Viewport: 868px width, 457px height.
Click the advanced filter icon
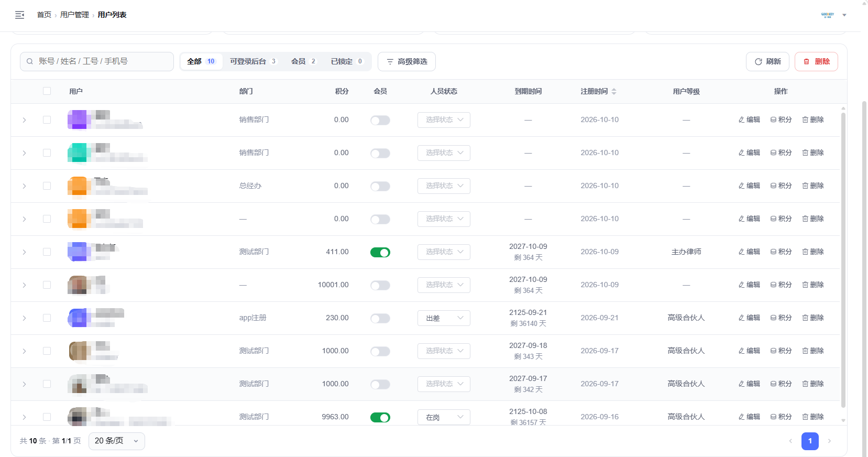390,62
